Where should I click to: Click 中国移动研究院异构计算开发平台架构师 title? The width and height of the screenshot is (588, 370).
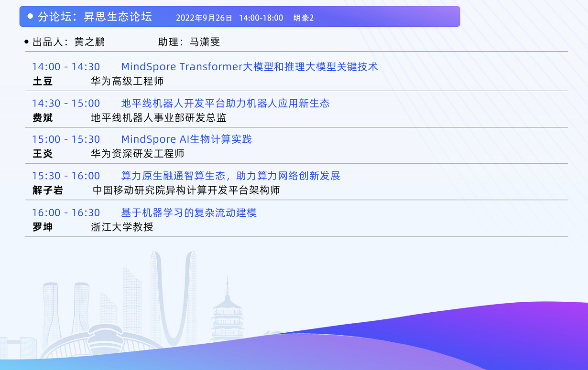[x=186, y=190]
